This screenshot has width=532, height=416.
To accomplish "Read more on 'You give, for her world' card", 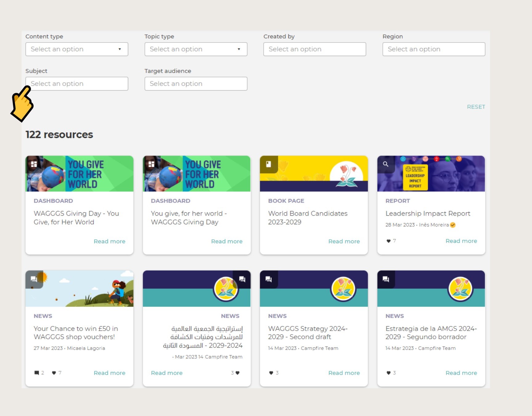I will pos(227,241).
